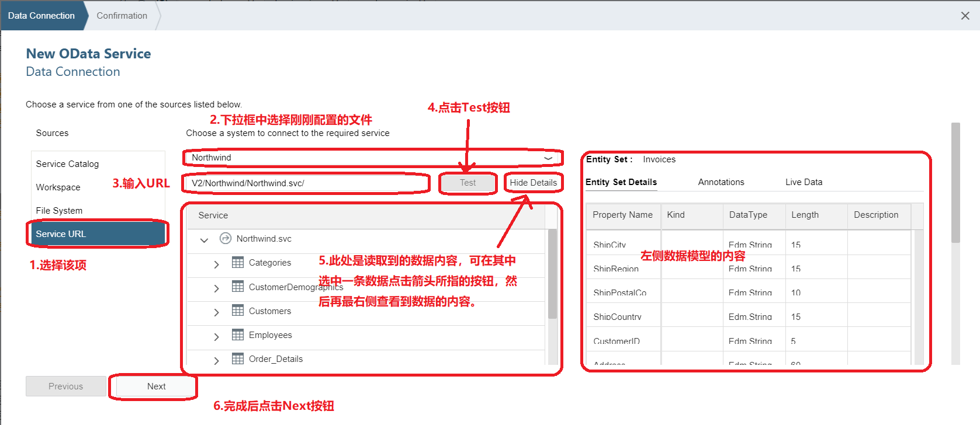Open the Annotations tab
This screenshot has width=980, height=425.
coord(721,182)
